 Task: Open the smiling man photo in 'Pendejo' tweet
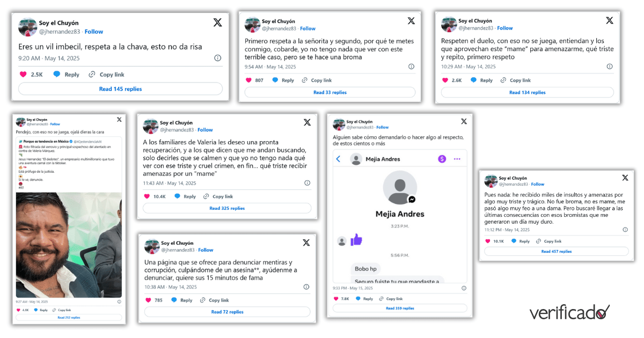(x=68, y=245)
